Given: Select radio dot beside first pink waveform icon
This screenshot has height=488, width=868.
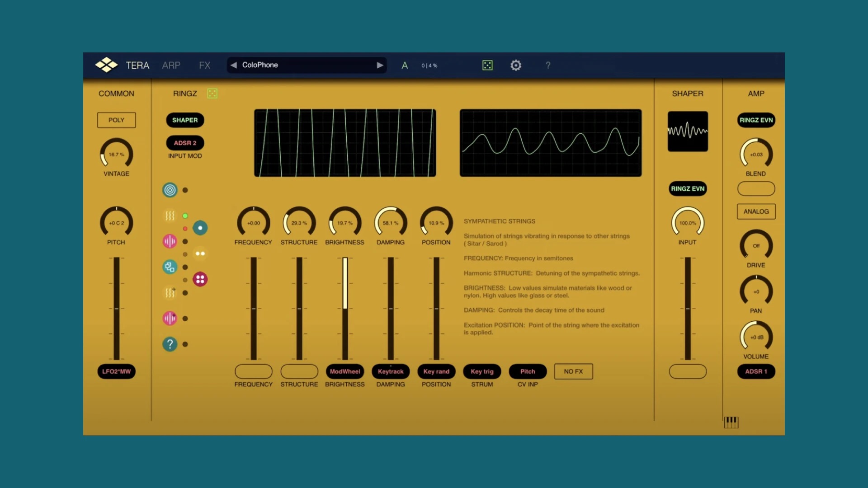Looking at the screenshot, I should pos(185,242).
